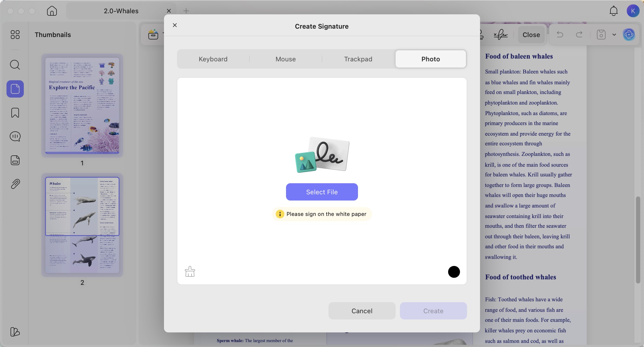
Task: Click the yellow info icon
Action: [280, 214]
